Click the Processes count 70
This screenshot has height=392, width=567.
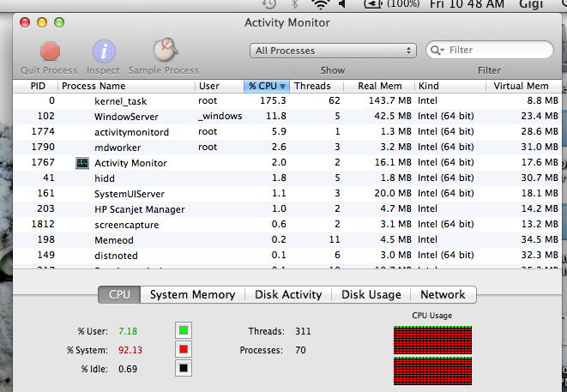click(x=300, y=350)
